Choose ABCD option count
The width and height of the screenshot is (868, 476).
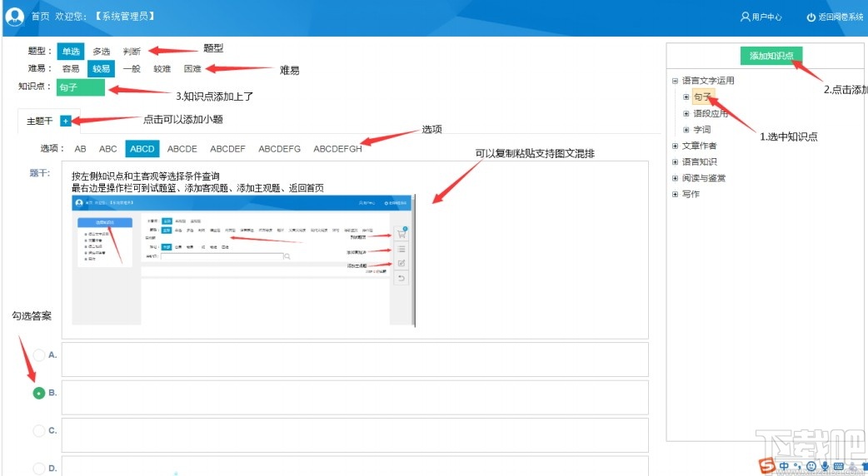click(142, 149)
